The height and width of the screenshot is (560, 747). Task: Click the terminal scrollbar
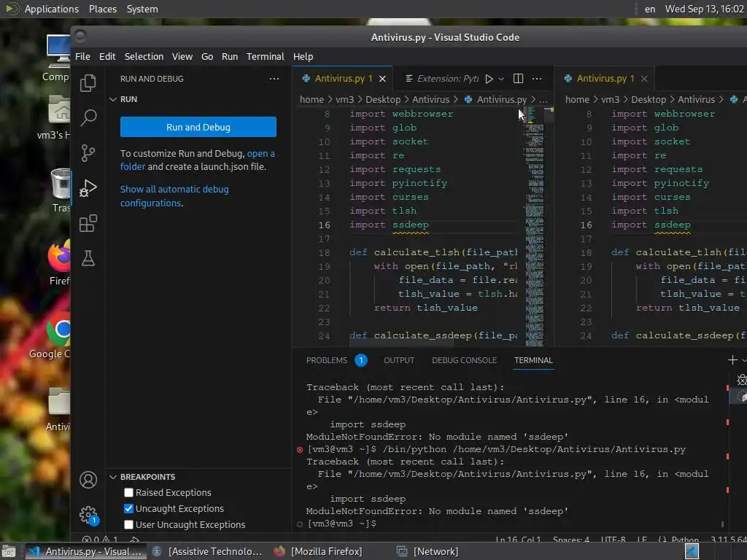point(723,524)
